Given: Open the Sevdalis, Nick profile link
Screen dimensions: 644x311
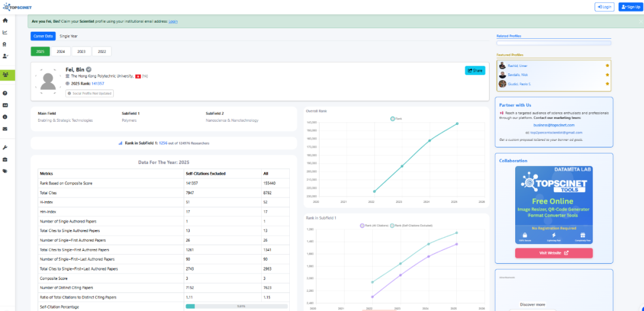Looking at the screenshot, I should pyautogui.click(x=518, y=75).
